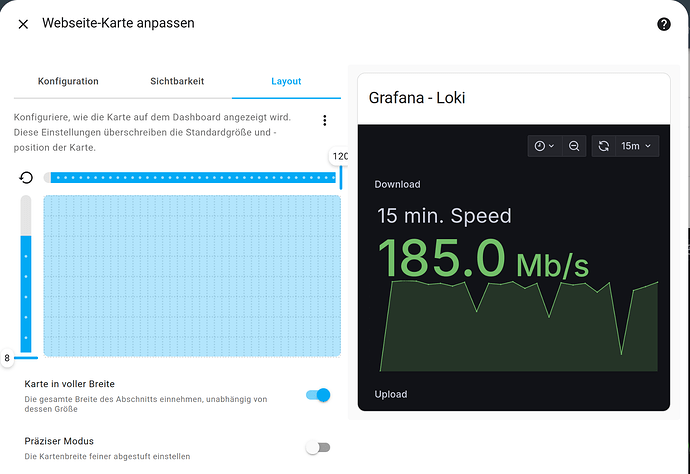Select the Layout tab
Screen dimensions: 690x474
click(286, 81)
